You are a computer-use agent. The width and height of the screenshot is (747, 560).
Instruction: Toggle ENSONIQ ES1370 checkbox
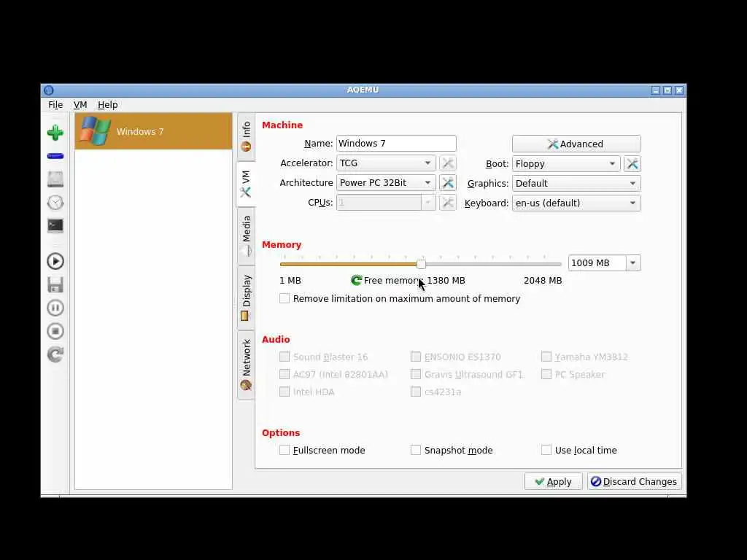click(416, 357)
